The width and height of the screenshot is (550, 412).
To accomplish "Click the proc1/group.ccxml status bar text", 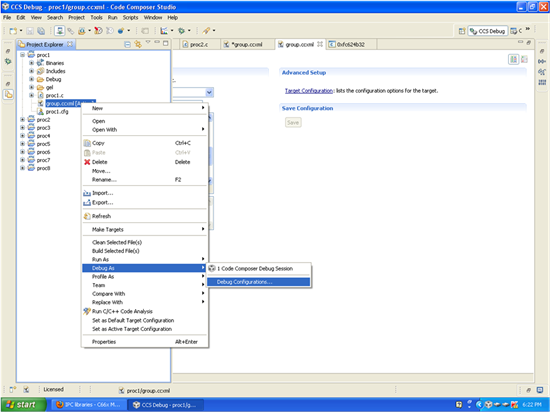I will pos(148,391).
